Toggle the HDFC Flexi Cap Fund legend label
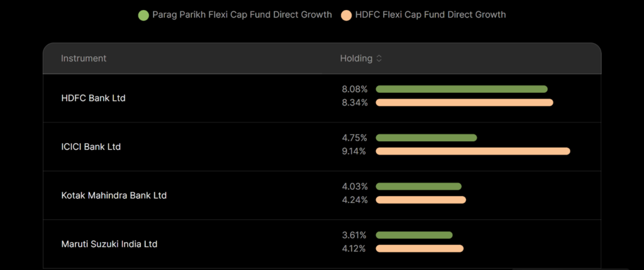Viewport: 644px width, 270px height. (x=431, y=14)
